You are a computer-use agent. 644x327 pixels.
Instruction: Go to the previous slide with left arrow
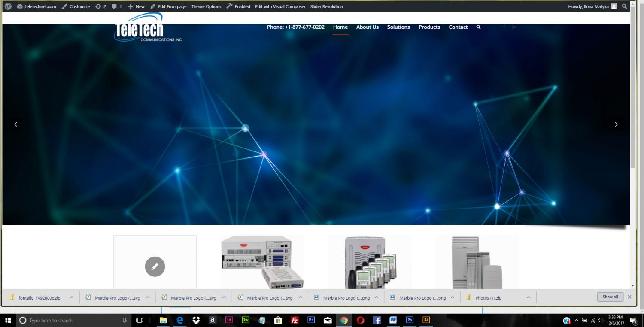pyautogui.click(x=16, y=124)
